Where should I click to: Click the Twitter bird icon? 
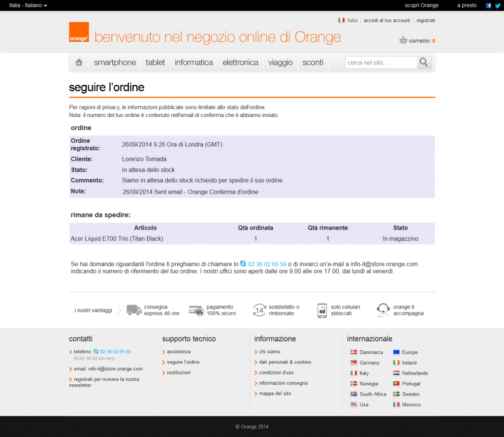pos(498,5)
